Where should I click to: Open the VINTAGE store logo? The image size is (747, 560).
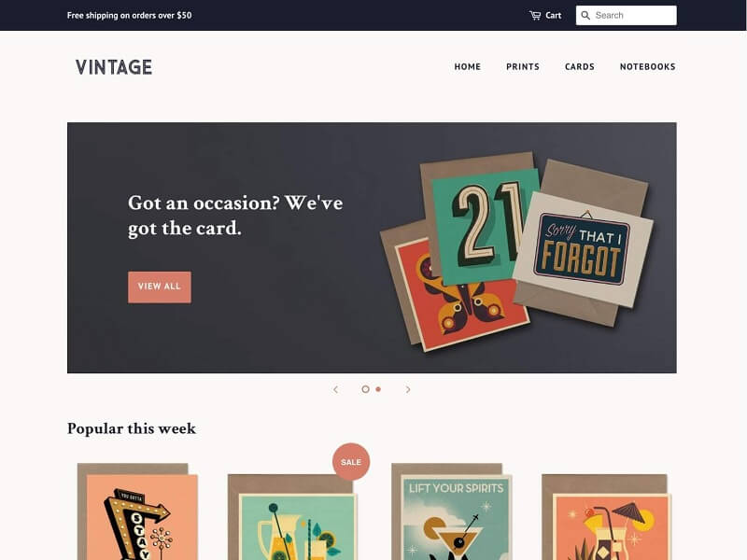(x=114, y=67)
